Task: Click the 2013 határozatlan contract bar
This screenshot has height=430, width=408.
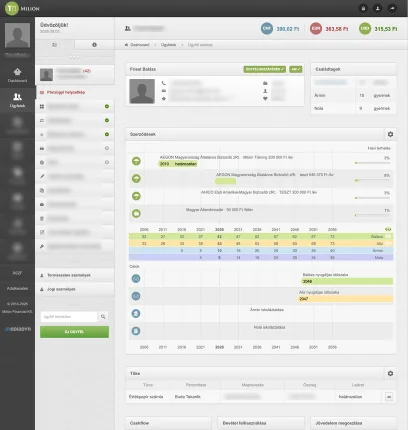Action: pos(178,164)
